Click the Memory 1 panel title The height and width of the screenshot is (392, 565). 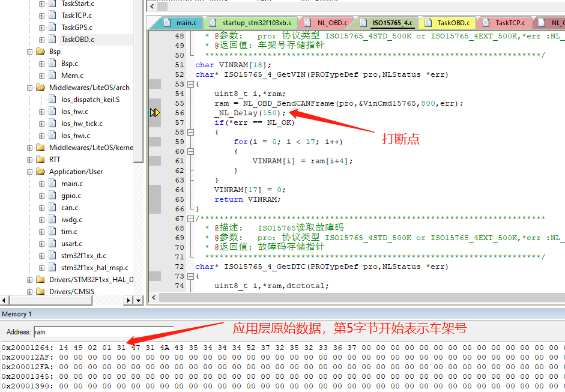pyautogui.click(x=17, y=314)
